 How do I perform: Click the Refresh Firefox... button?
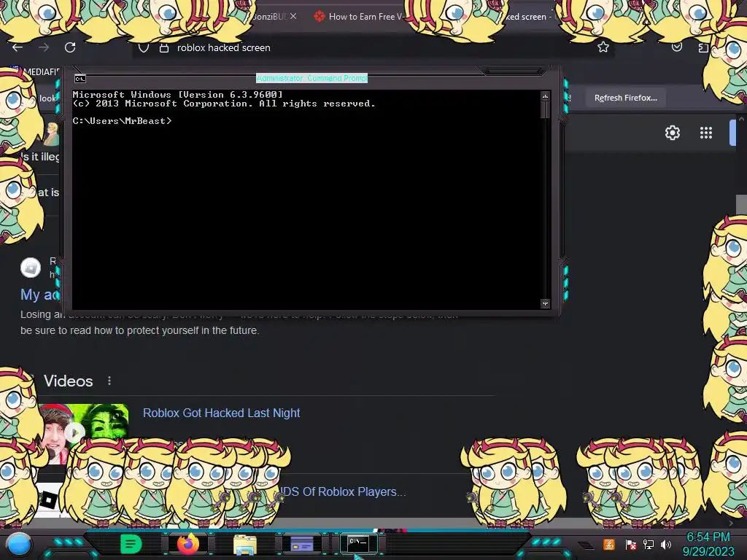625,98
